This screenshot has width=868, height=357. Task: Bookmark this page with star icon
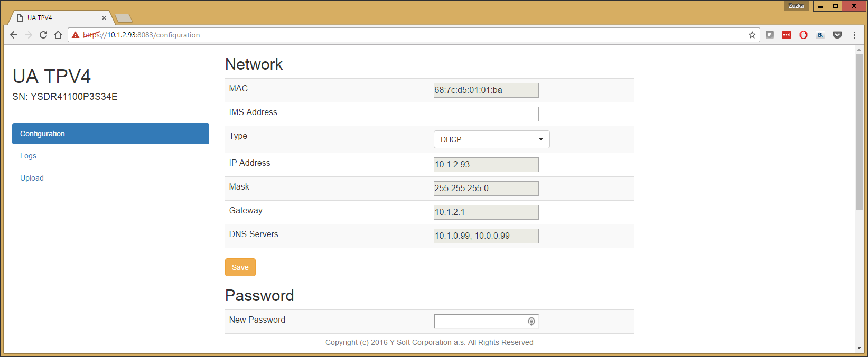[752, 35]
